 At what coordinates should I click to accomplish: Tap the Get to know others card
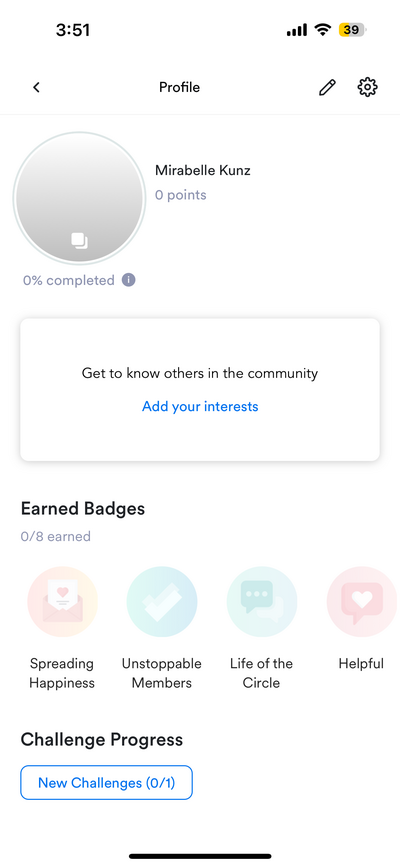coord(200,389)
